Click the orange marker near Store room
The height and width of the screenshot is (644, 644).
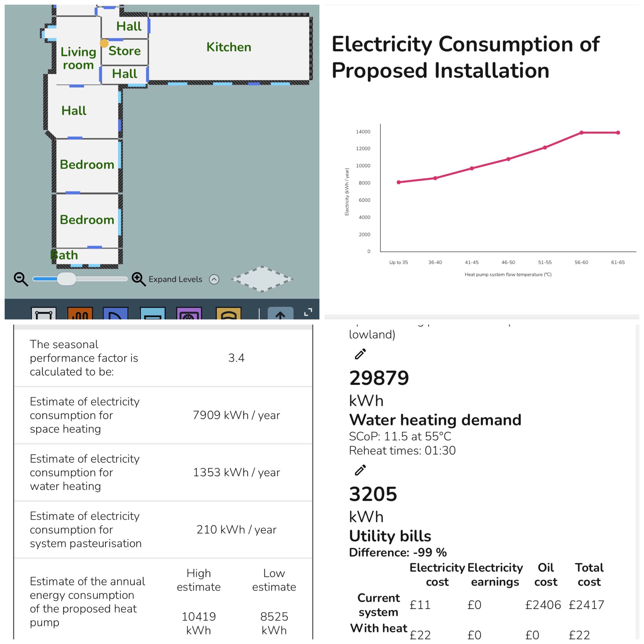coord(104,43)
